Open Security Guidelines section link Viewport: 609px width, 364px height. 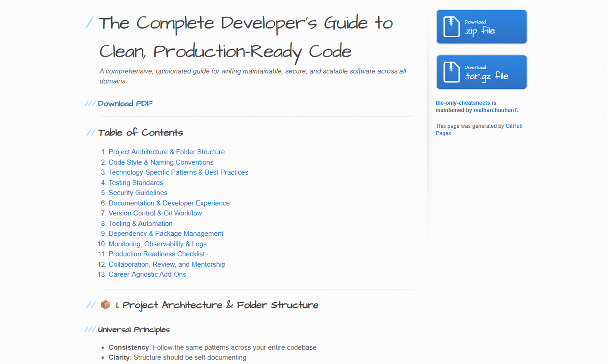(138, 193)
